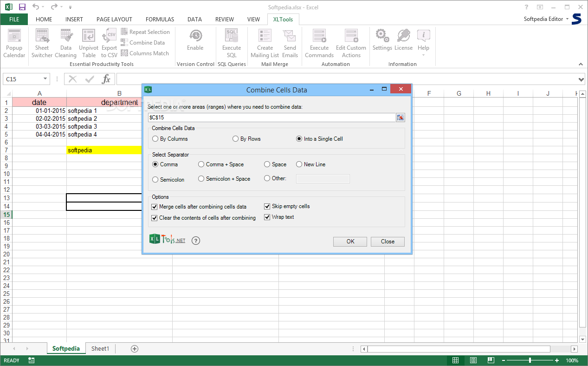The width and height of the screenshot is (588, 366).
Task: Click the 100% zoom level
Action: 572,360
